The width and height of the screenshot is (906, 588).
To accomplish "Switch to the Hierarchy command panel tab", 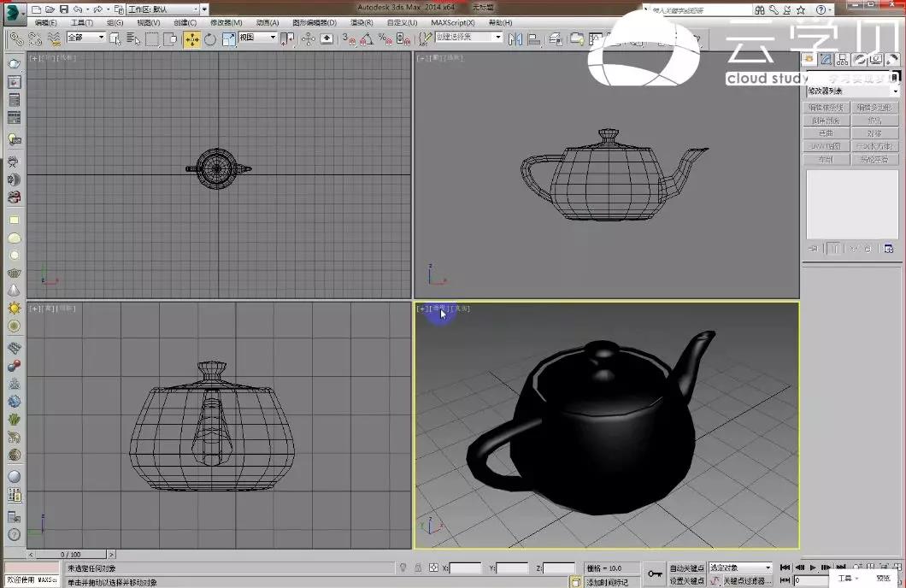I will pyautogui.click(x=843, y=59).
